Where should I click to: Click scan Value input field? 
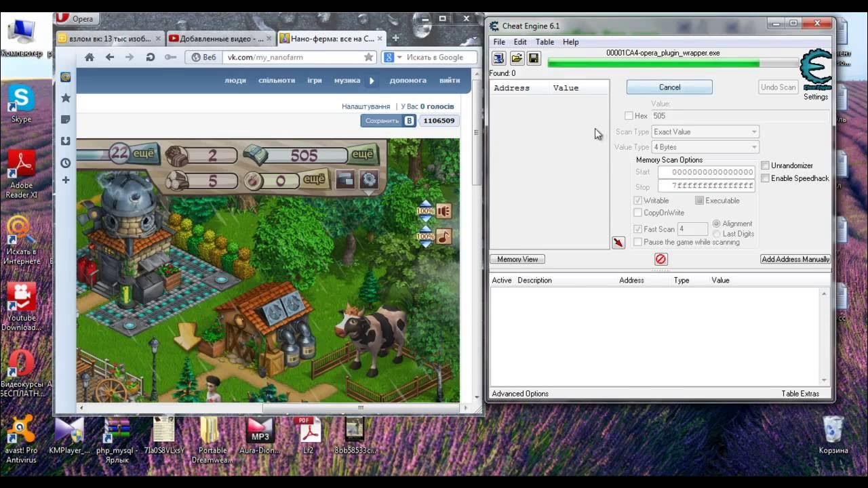tap(739, 116)
